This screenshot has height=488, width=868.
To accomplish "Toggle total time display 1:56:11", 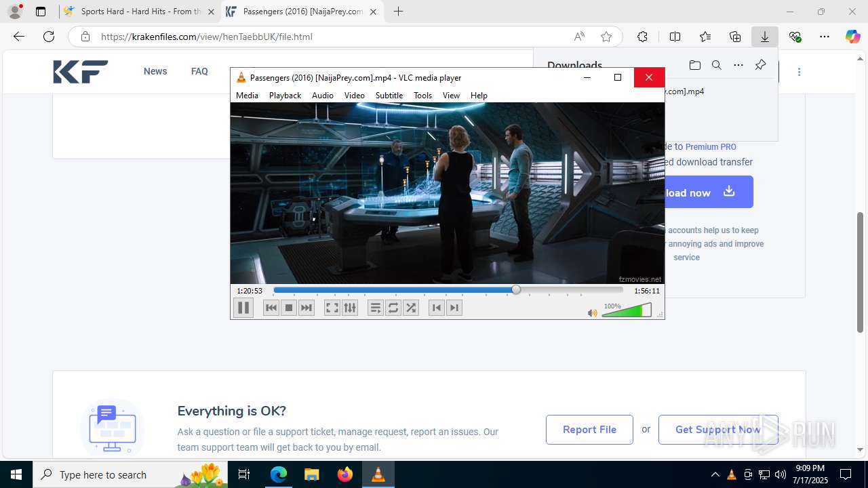I will [x=647, y=291].
